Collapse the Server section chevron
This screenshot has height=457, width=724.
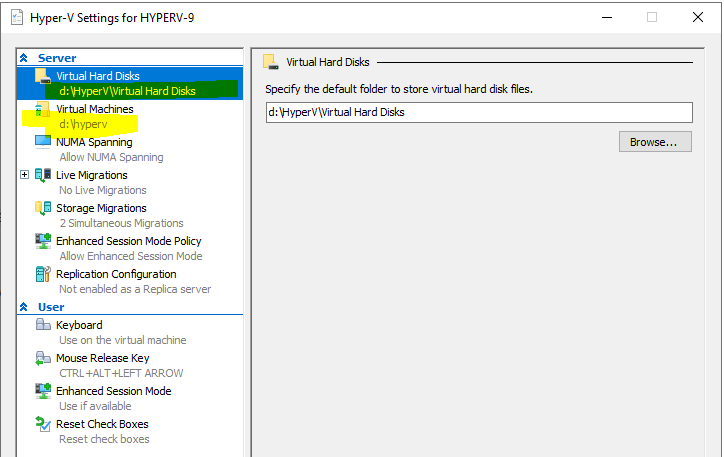pos(24,58)
